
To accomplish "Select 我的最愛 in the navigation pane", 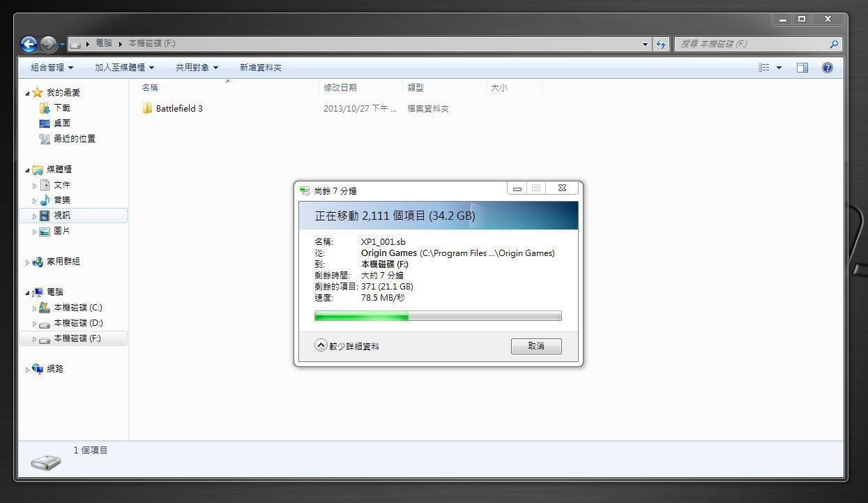I will [63, 93].
